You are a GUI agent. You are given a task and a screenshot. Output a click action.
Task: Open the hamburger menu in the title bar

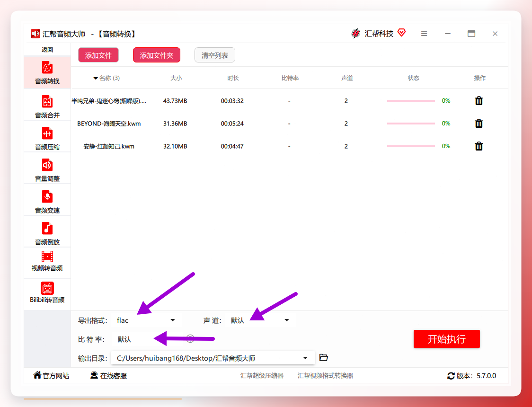point(424,34)
